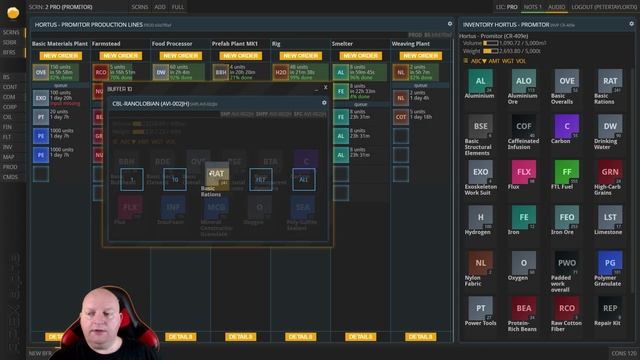The height and width of the screenshot is (360, 640).
Task: Open FIN in left sidebar
Action: click(x=7, y=127)
